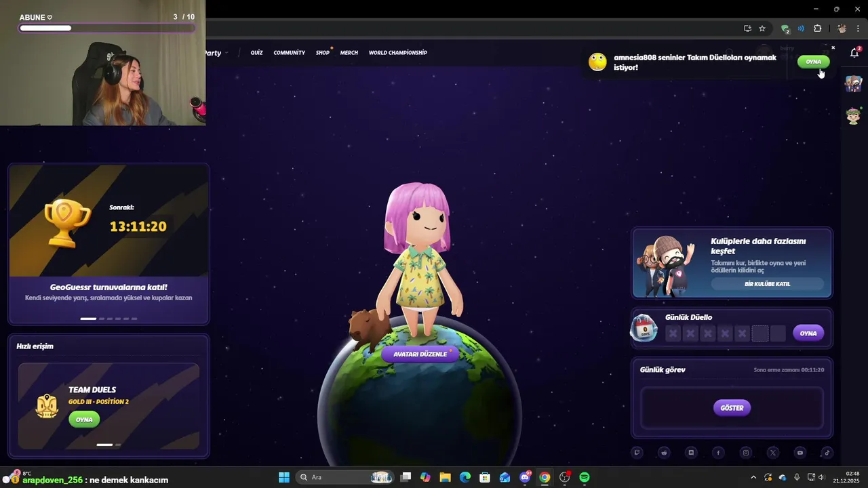
Task: Click the GÖSTER button in Günlük görev
Action: coord(732,408)
